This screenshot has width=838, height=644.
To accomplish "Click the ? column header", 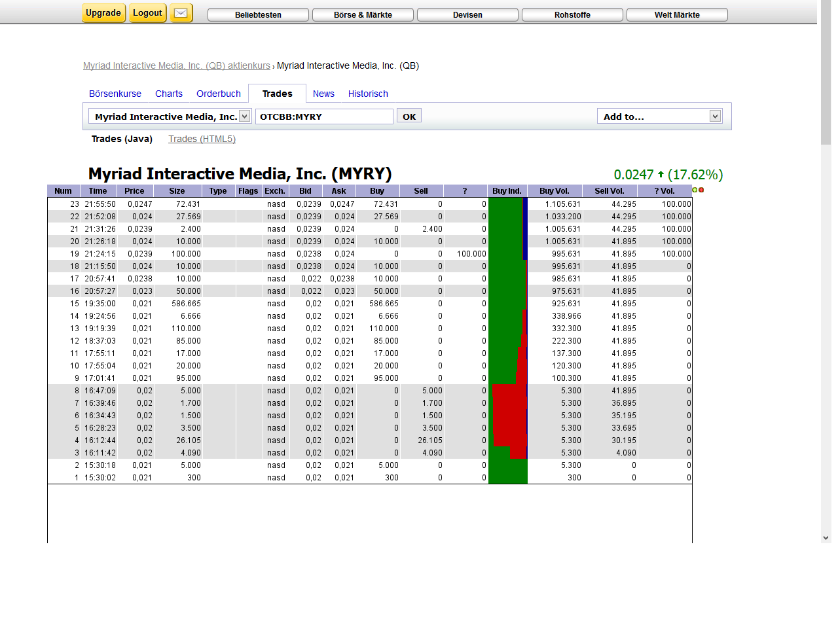I will coord(465,191).
